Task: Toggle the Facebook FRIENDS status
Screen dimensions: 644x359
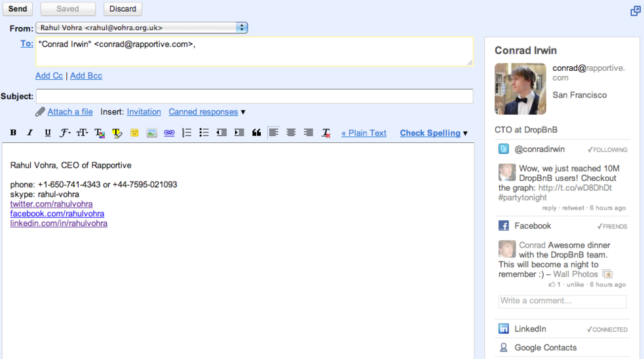Action: 612,226
